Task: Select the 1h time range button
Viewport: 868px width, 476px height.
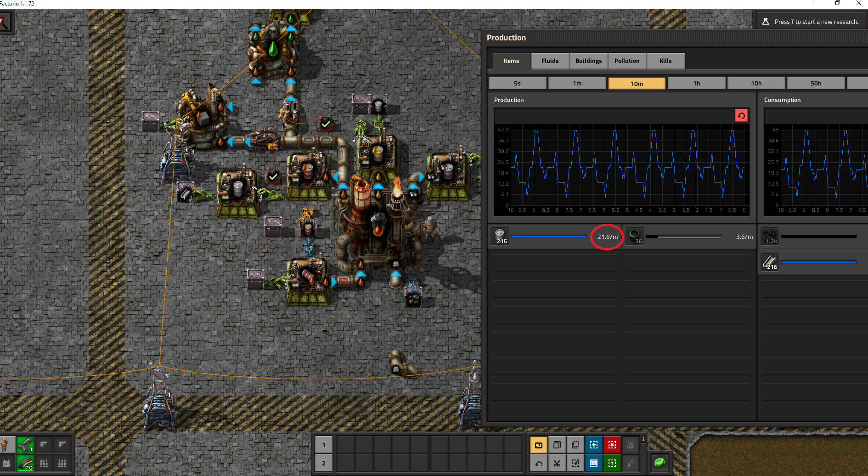Action: pyautogui.click(x=696, y=83)
